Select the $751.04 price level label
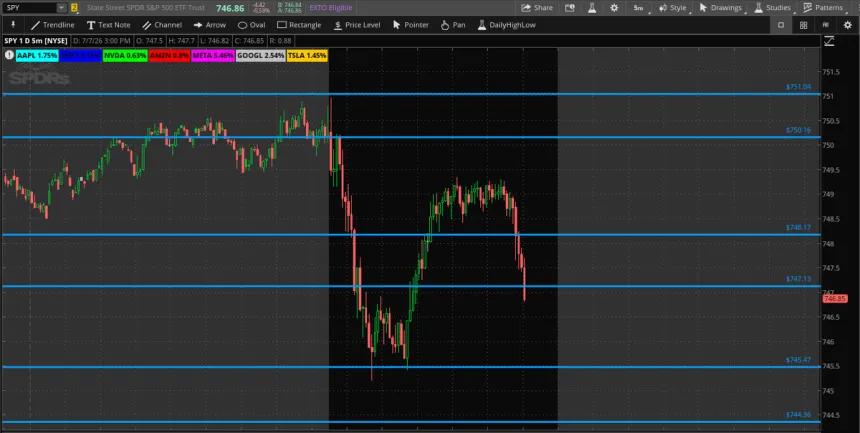Image resolution: width=860 pixels, height=433 pixels. [798, 87]
